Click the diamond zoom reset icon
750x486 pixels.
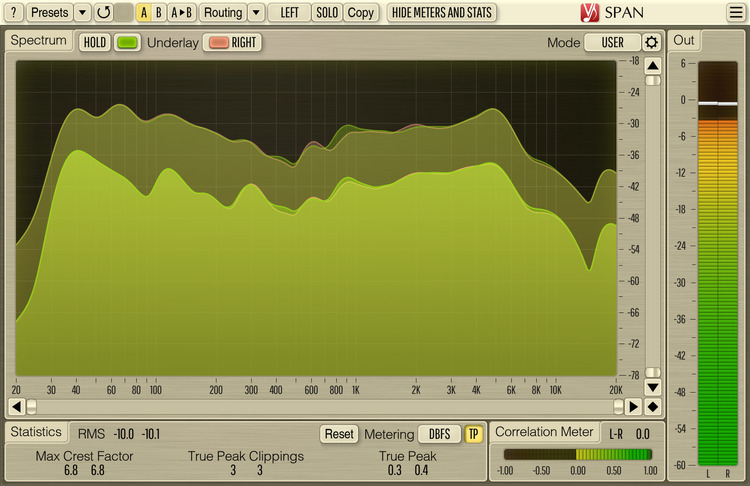pyautogui.click(x=652, y=407)
